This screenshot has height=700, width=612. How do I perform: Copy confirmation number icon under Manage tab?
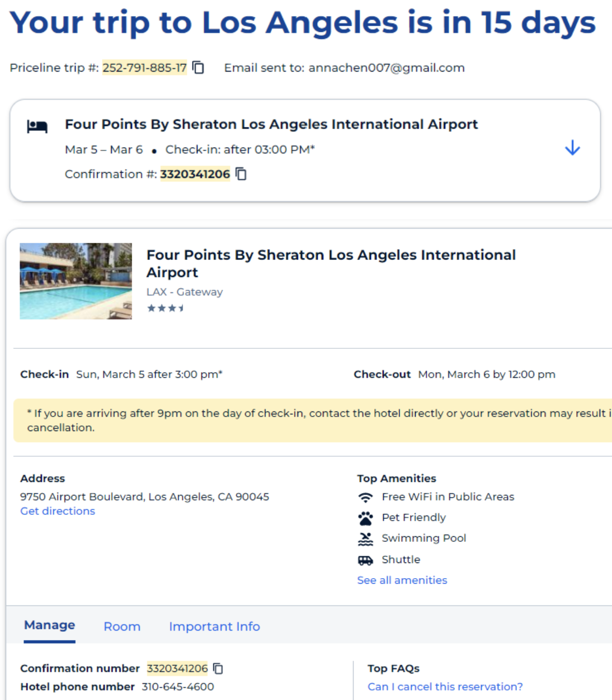point(218,668)
